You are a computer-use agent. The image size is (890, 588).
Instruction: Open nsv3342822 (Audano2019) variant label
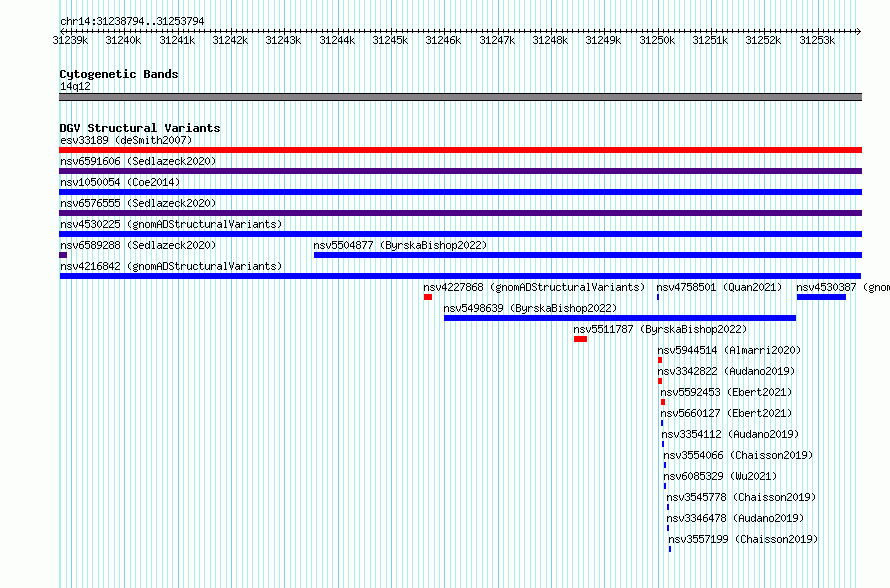(x=727, y=371)
